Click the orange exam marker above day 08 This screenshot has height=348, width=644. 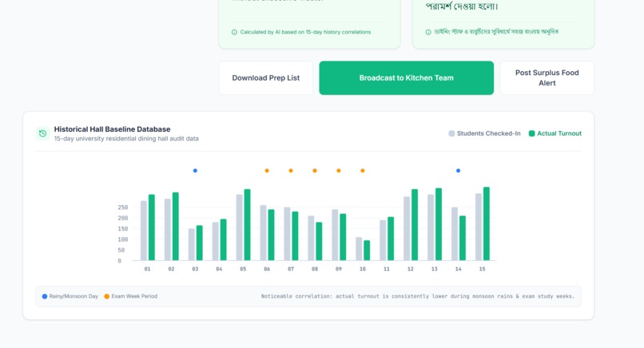pyautogui.click(x=315, y=171)
